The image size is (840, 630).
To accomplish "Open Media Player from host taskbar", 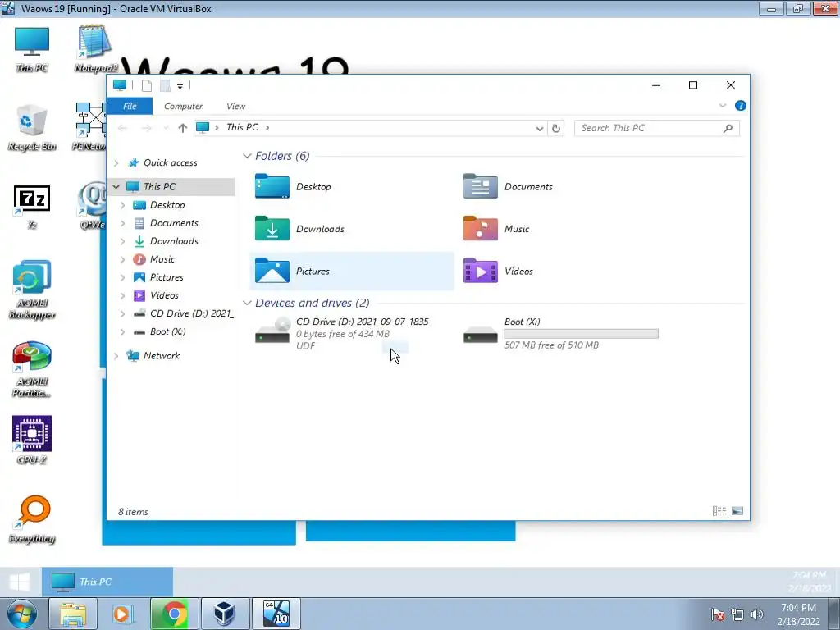I will pos(123,614).
